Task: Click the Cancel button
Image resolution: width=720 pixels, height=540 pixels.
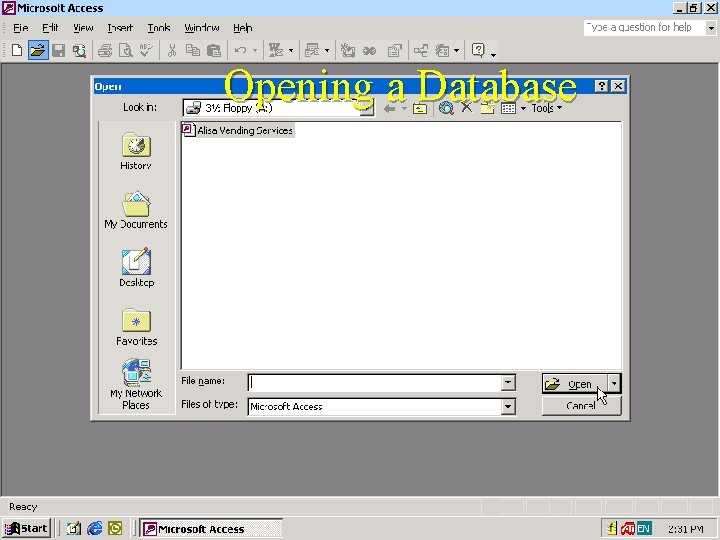Action: tap(581, 406)
